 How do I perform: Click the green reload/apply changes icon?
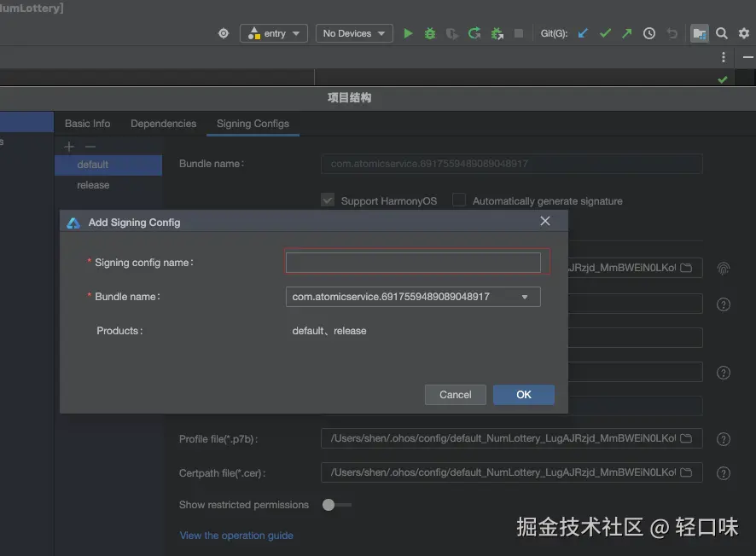pos(474,33)
